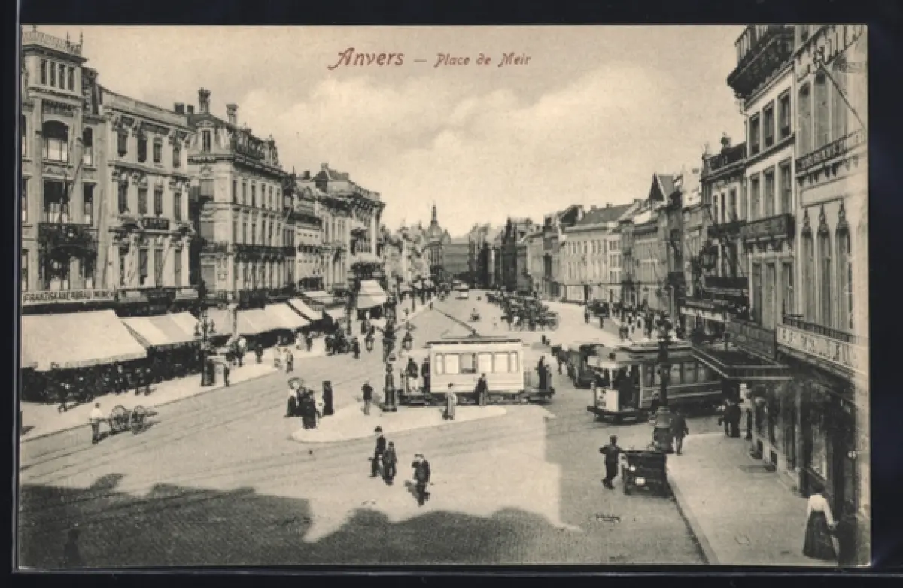Image resolution: width=903 pixels, height=588 pixels.
Task: Click the parked cart near the right sidewalk
Action: pyautogui.click(x=645, y=471)
